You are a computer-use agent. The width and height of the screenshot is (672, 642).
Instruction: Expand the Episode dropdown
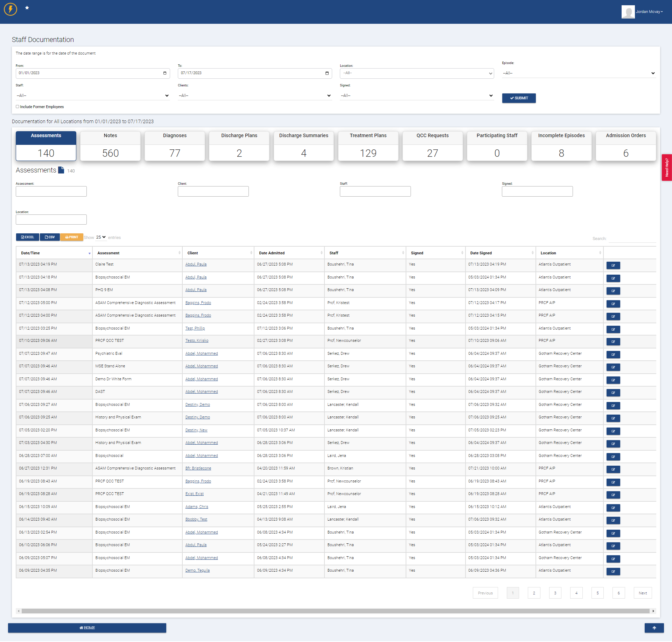tap(579, 73)
